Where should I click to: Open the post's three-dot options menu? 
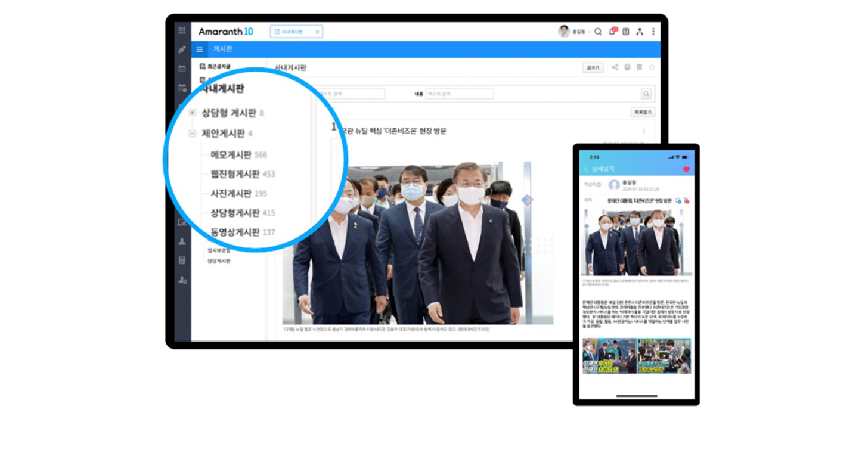tap(644, 131)
